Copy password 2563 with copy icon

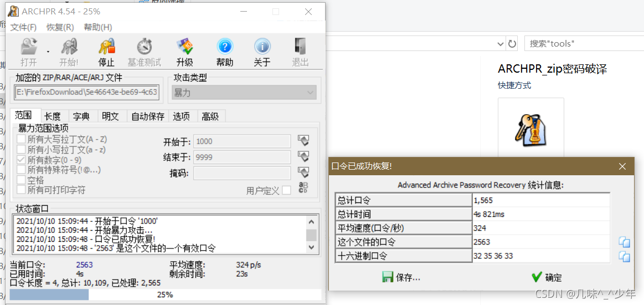[624, 242]
